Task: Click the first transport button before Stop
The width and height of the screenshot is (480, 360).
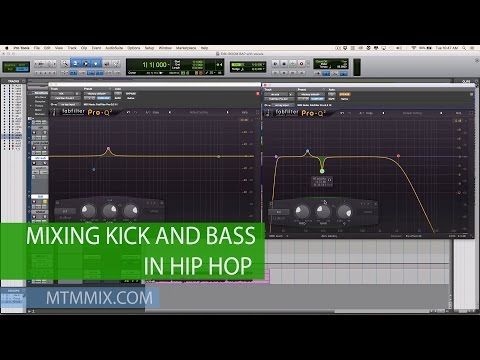Action: pyautogui.click(x=276, y=63)
